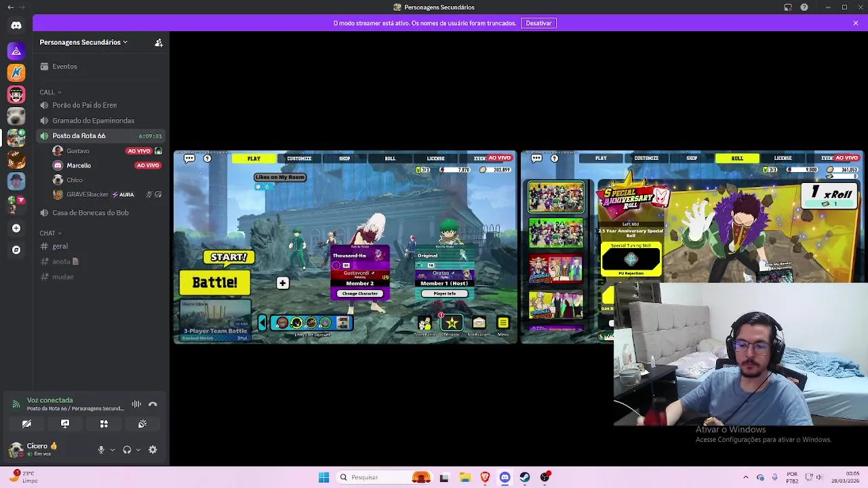Open Discord direct messages home icon

click(x=16, y=26)
